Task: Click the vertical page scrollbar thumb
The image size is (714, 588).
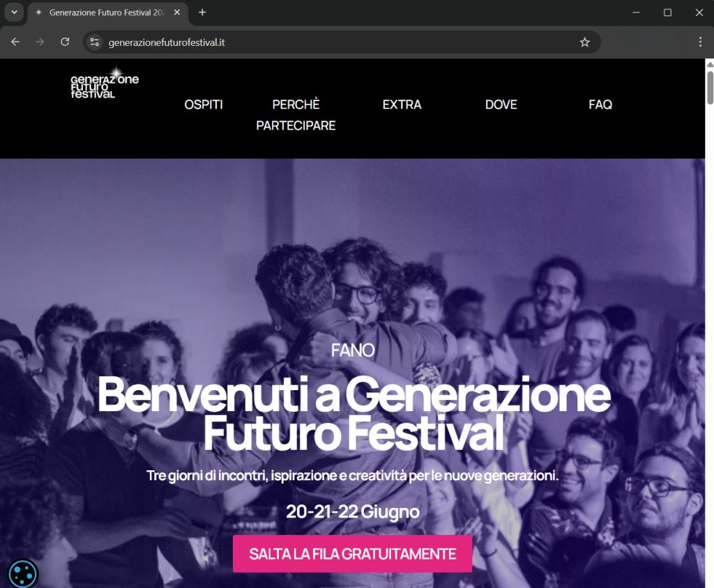Action: pyautogui.click(x=709, y=87)
